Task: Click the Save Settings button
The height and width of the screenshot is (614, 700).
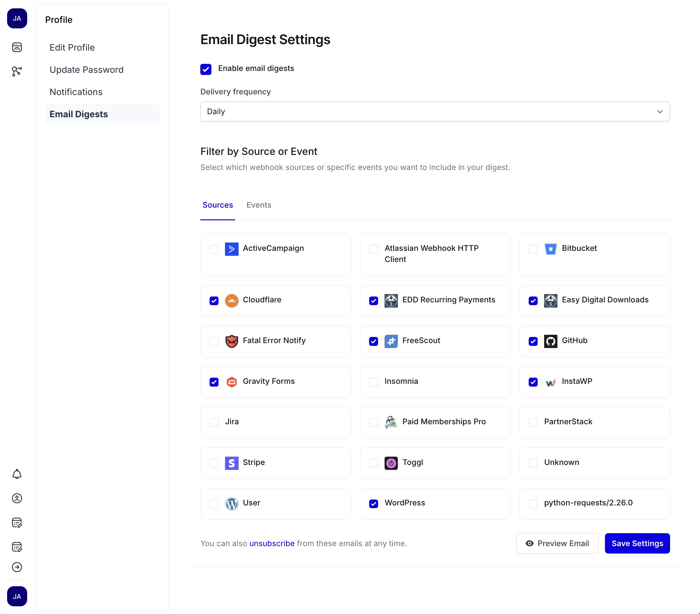Action: tap(637, 543)
